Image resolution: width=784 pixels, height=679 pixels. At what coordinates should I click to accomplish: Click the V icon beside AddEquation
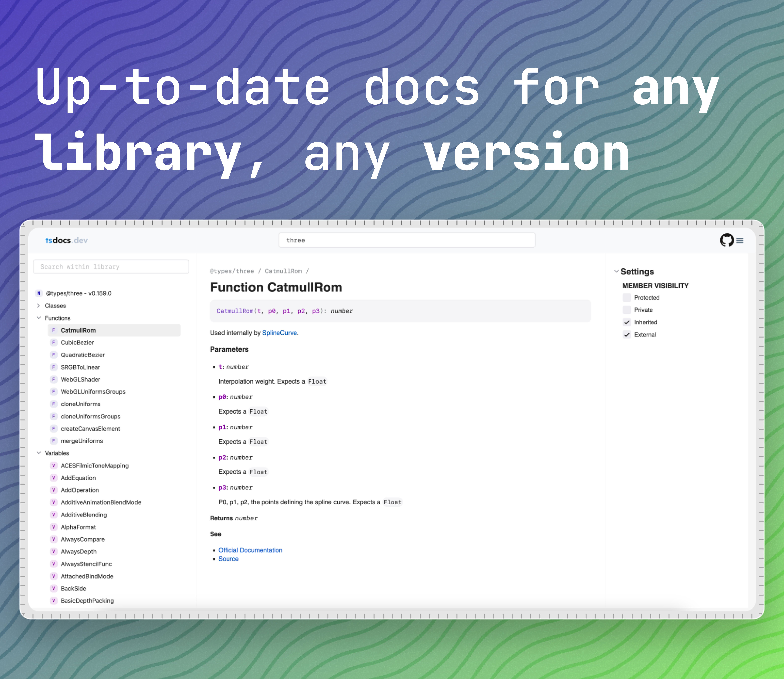pos(54,478)
